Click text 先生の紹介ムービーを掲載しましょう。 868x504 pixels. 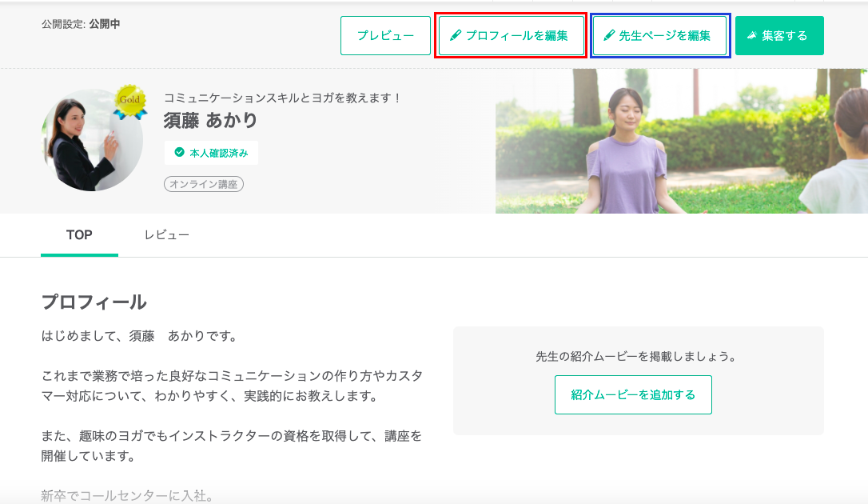[x=638, y=356]
